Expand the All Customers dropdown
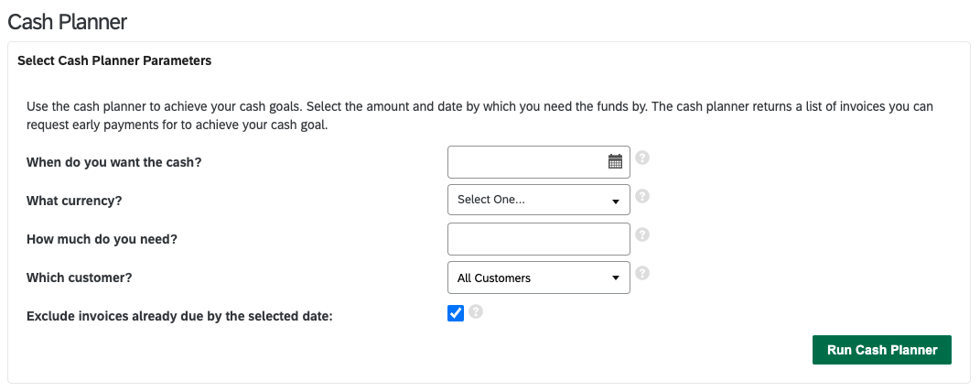This screenshot has width=980, height=392. pos(539,278)
